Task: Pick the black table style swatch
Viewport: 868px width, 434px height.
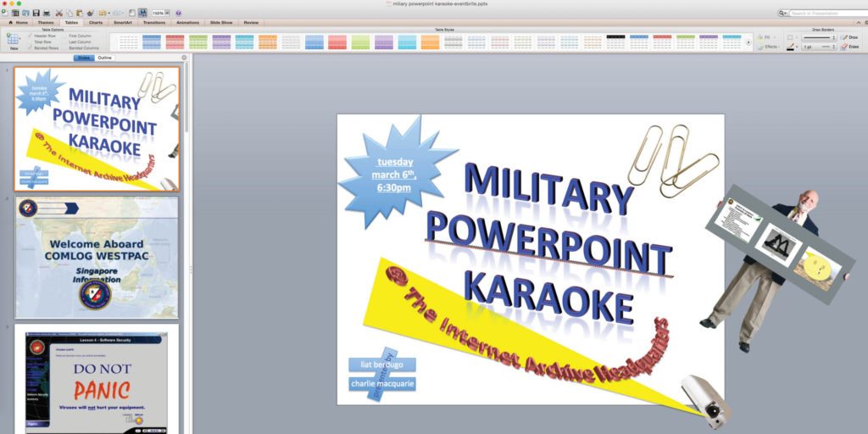Action: pos(615,37)
